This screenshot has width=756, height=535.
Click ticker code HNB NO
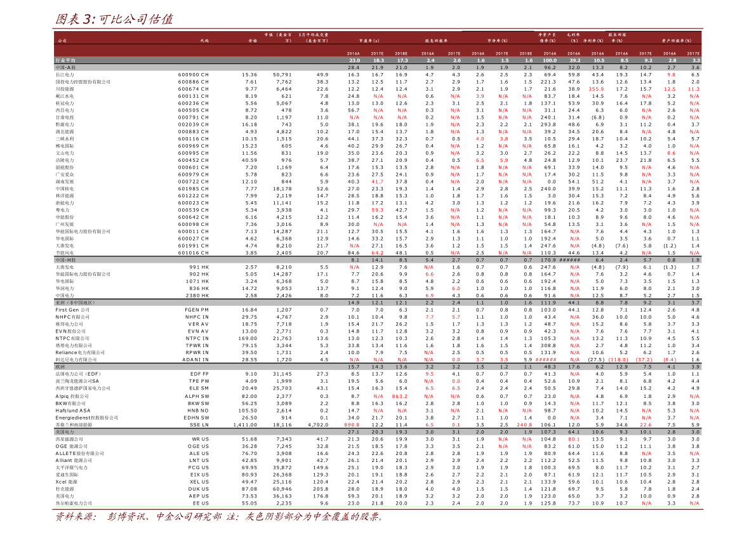(x=198, y=411)
